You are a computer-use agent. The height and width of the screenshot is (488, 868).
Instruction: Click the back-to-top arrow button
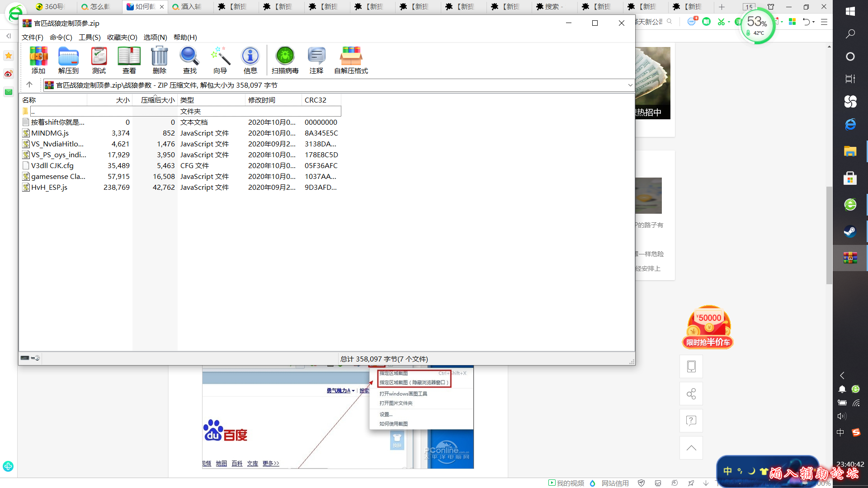pyautogui.click(x=691, y=448)
